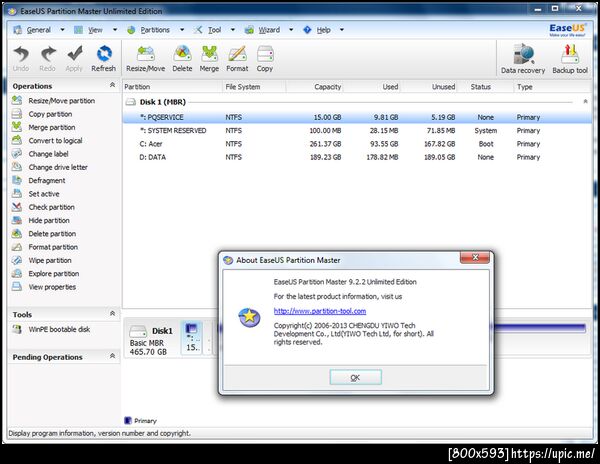This screenshot has height=464, width=600.
Task: Expand the View menu dropdown arrow
Action: pyautogui.click(x=115, y=30)
